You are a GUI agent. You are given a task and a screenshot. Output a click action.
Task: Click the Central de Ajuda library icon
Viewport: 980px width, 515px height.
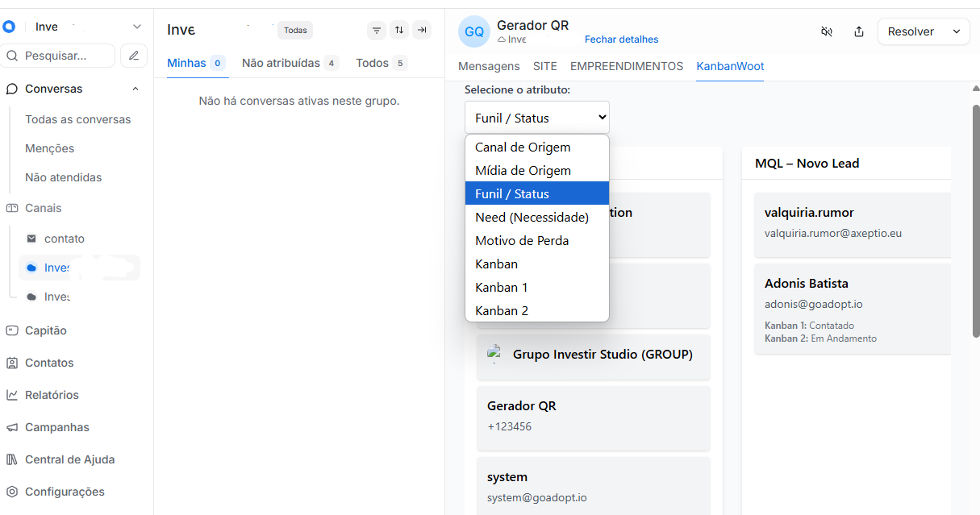coord(12,459)
